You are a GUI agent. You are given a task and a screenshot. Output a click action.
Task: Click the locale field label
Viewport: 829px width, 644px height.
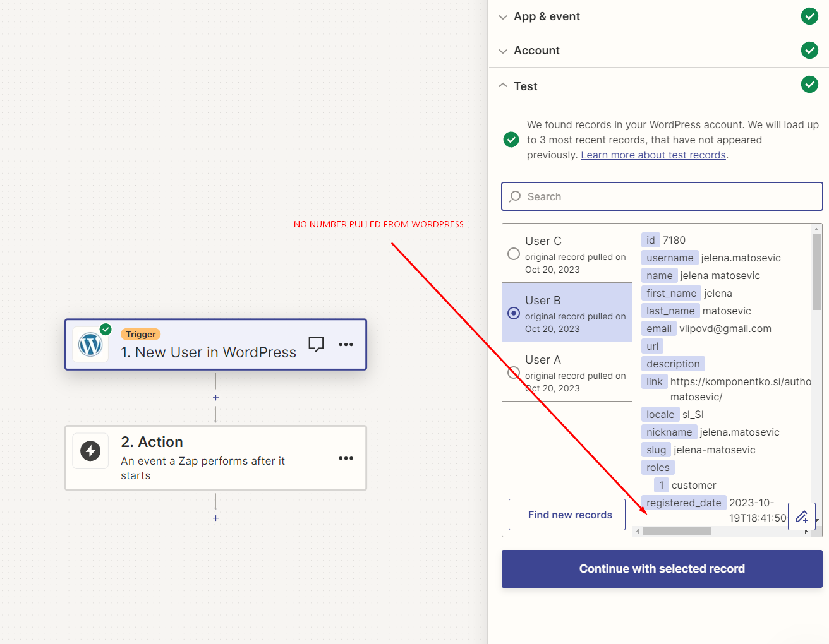point(660,414)
